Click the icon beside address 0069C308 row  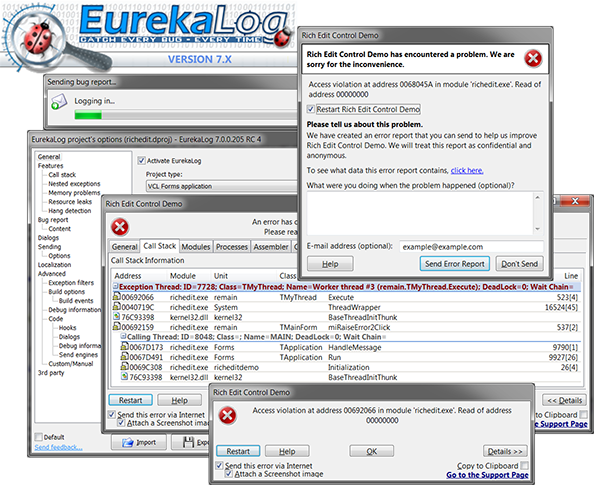(x=124, y=366)
